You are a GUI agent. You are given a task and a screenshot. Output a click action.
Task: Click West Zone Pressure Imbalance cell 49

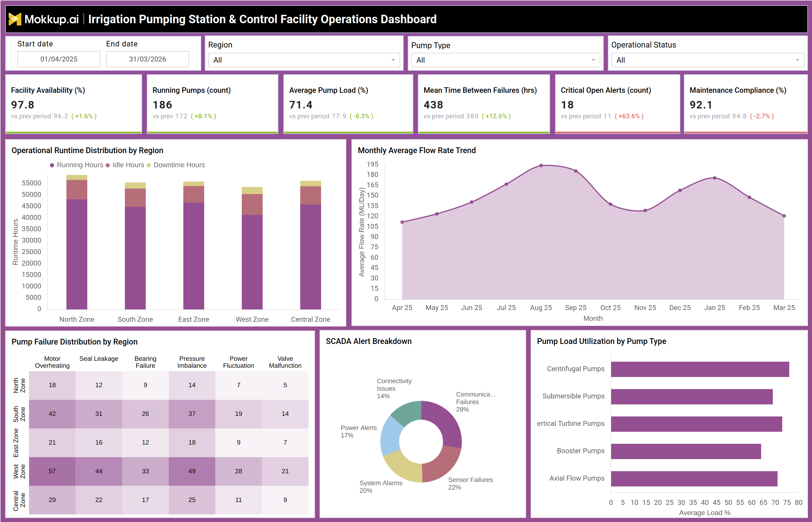(x=192, y=471)
